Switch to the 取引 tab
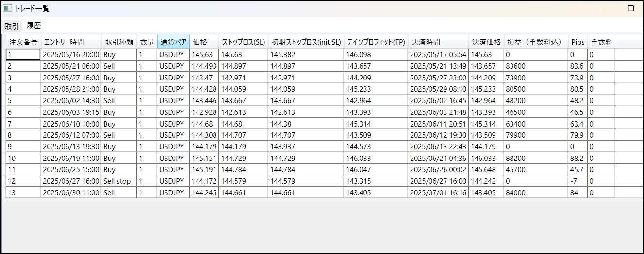 pos(12,26)
